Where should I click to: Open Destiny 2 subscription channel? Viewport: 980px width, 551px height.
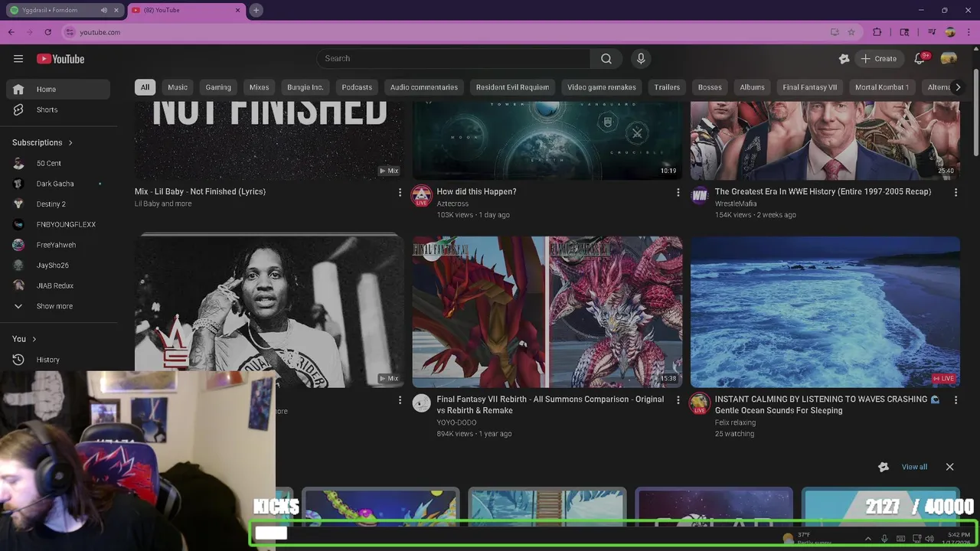pyautogui.click(x=58, y=204)
